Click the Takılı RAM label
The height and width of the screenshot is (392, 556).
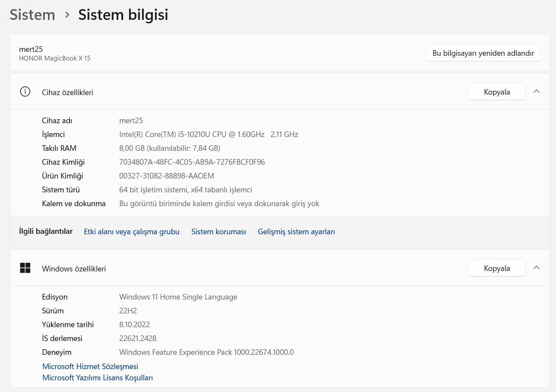pos(59,148)
